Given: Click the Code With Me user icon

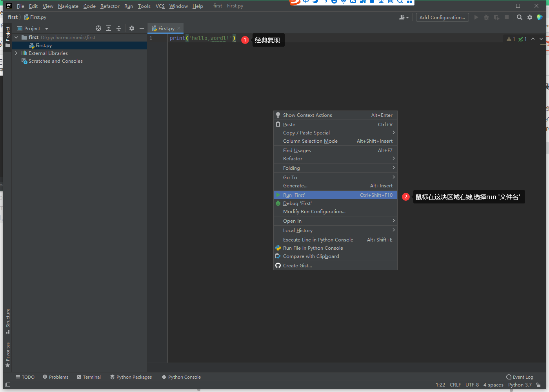Looking at the screenshot, I should coord(404,17).
